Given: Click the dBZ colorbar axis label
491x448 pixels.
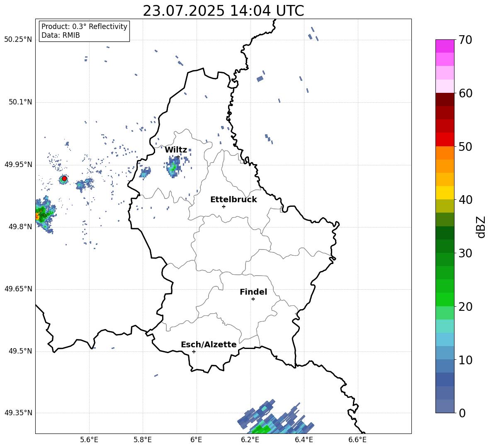Looking at the screenshot, I should tap(481, 227).
